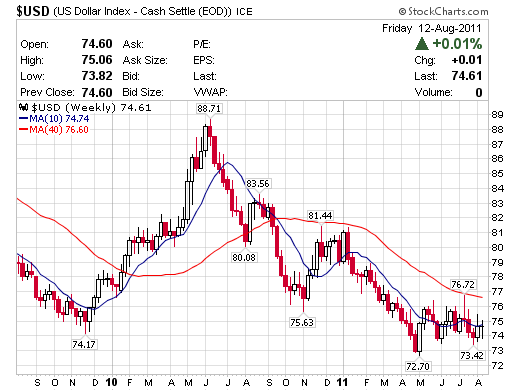Click the green up-arrow change indicator
This screenshot has height=391, width=520.
422,44
